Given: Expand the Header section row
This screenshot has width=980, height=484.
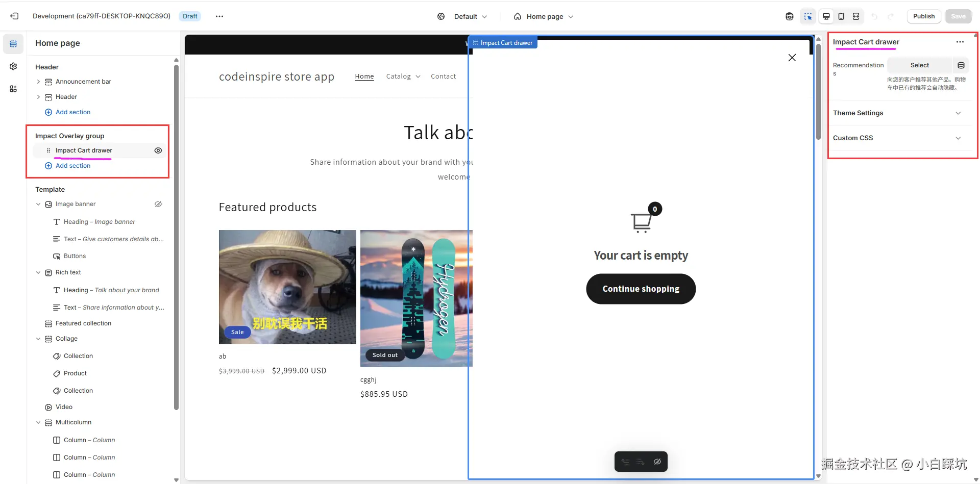Looking at the screenshot, I should (38, 97).
